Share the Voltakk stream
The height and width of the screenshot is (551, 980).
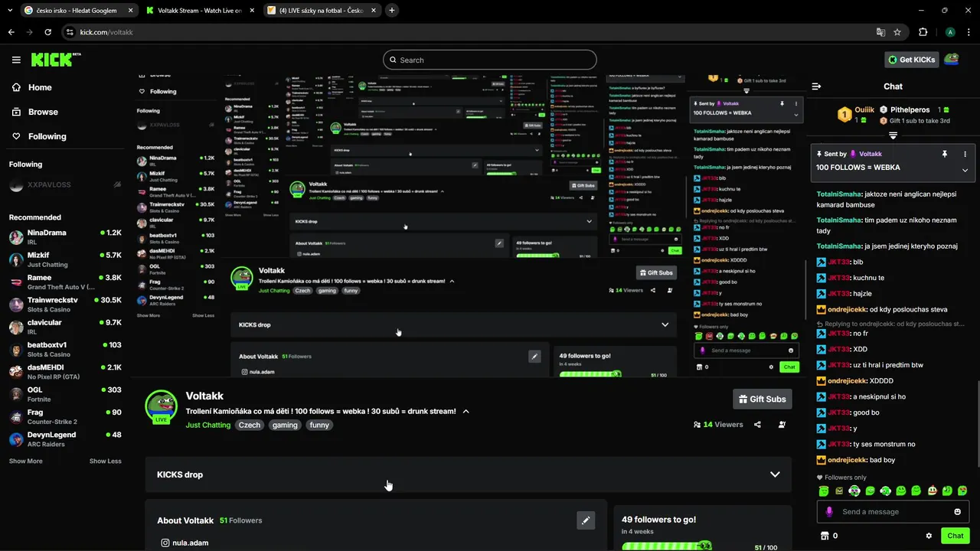click(x=757, y=425)
